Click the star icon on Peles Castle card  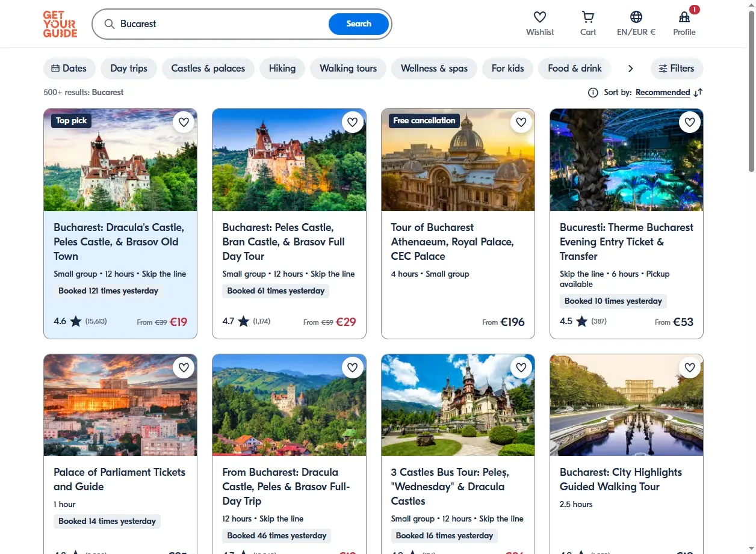click(243, 321)
